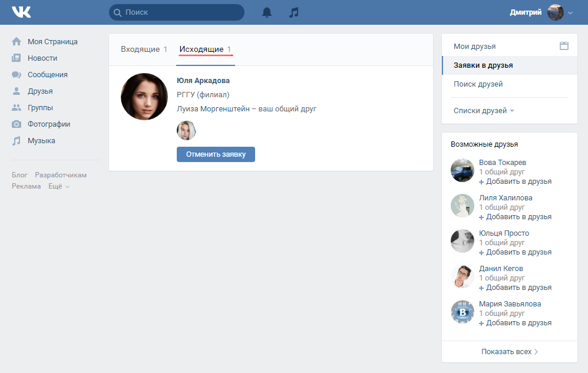The height and width of the screenshot is (373, 588).
Task: Click the home icon for Моя Страница
Action: (x=16, y=42)
